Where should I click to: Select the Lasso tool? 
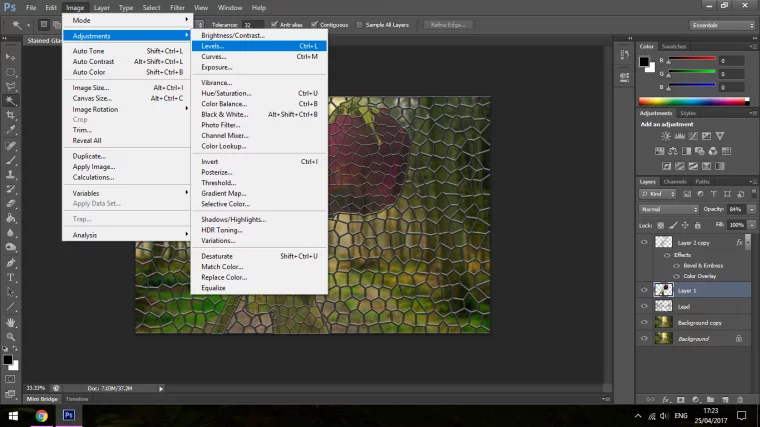[x=10, y=86]
